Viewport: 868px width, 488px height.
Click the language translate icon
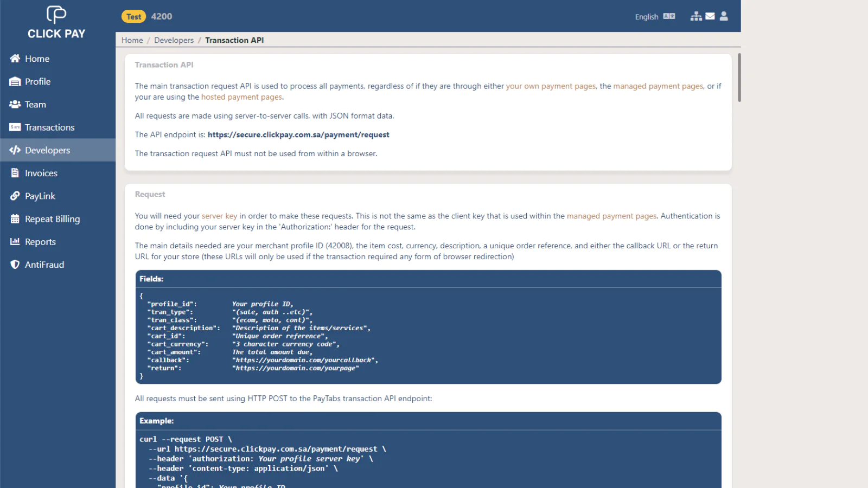coord(669,16)
